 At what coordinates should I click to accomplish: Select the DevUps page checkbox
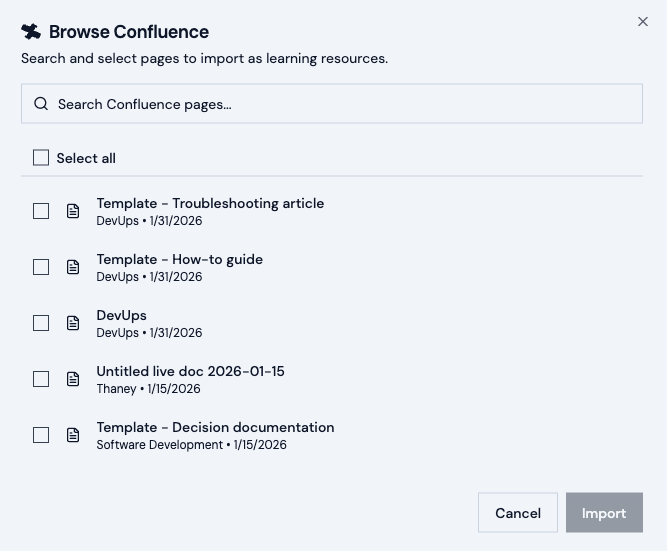41,323
